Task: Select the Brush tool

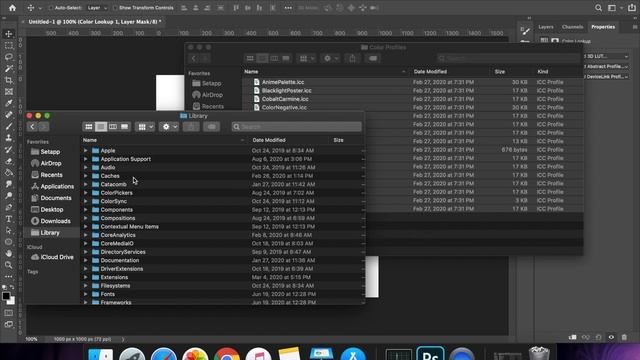Action: [x=9, y=126]
